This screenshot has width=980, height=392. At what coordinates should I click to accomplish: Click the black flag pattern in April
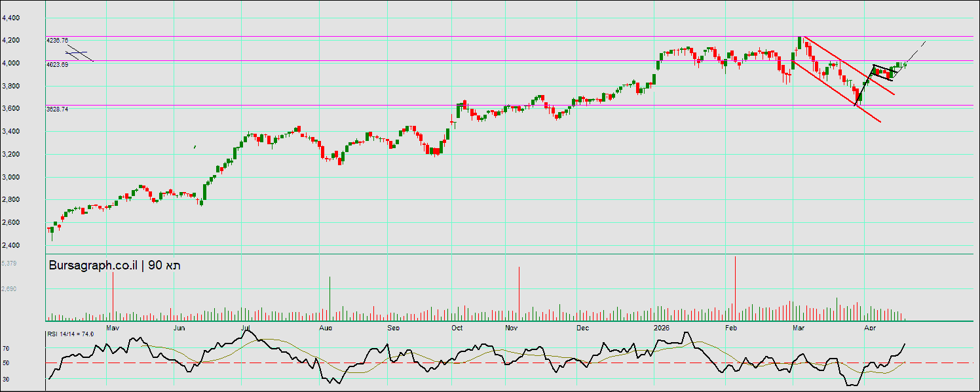point(884,72)
